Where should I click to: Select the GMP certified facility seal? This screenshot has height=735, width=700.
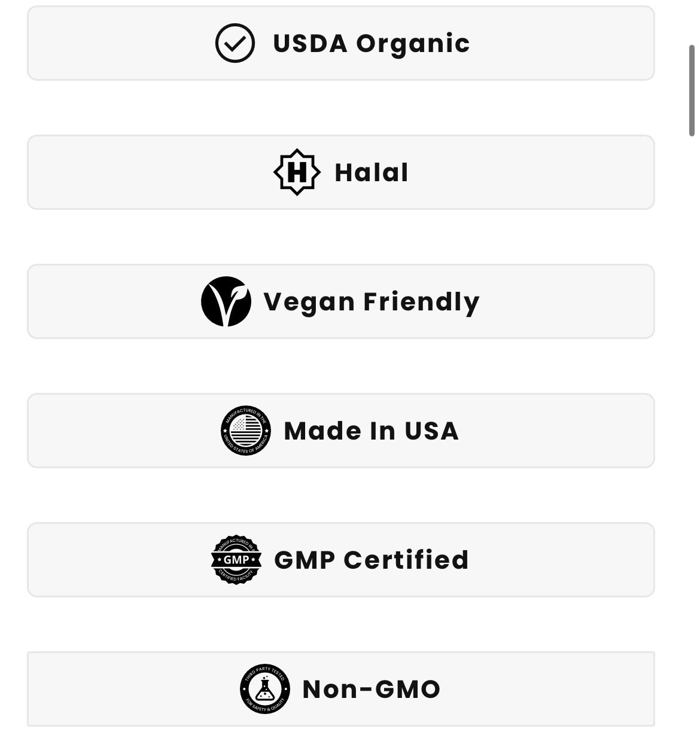click(236, 560)
